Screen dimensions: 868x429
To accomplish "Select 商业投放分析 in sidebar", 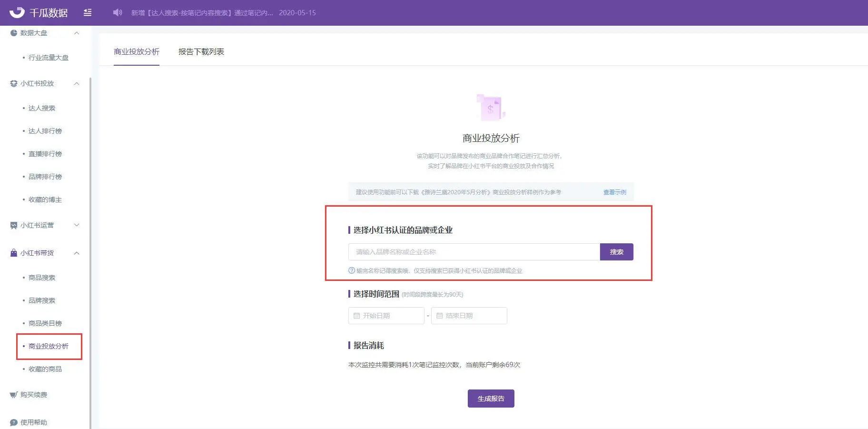I will [x=49, y=346].
